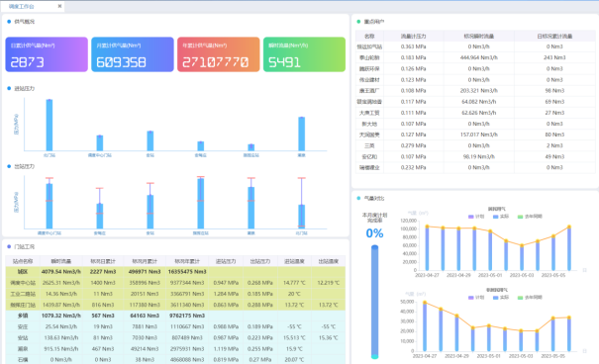
Task: Click the 1.119 MPa cell
Action: [x=226, y=349]
